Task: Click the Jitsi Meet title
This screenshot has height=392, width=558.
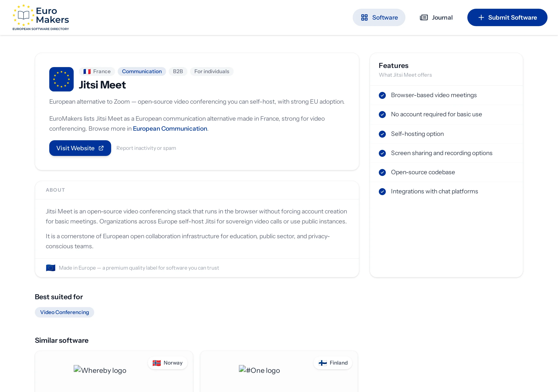Action: (x=102, y=85)
